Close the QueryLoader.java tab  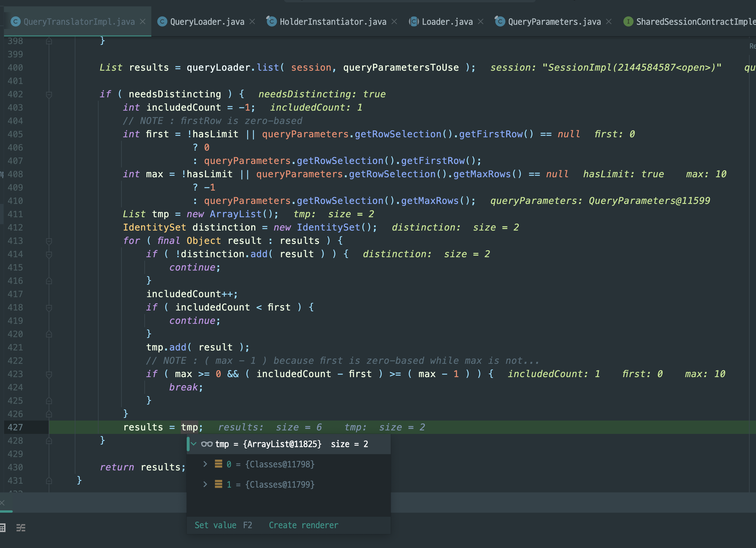point(252,22)
